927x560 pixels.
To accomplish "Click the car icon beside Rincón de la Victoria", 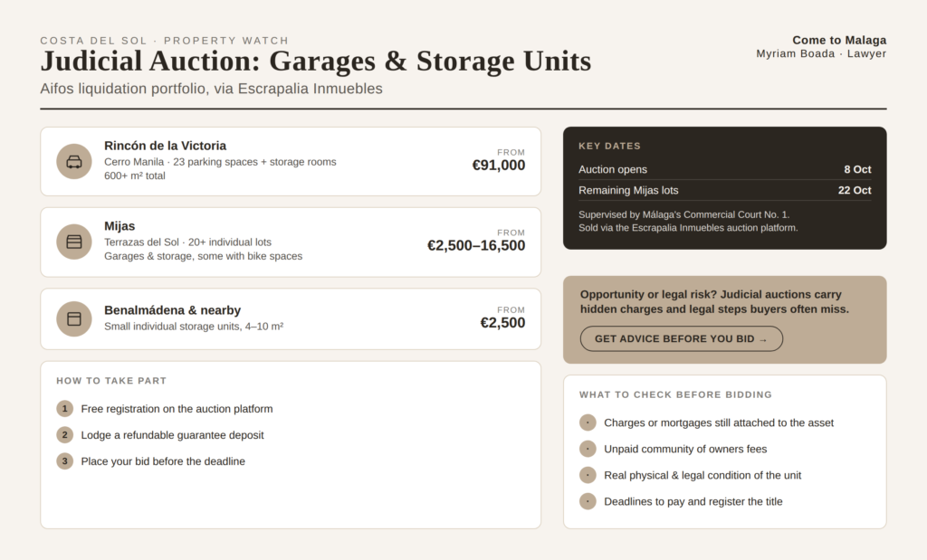I will tap(74, 161).
